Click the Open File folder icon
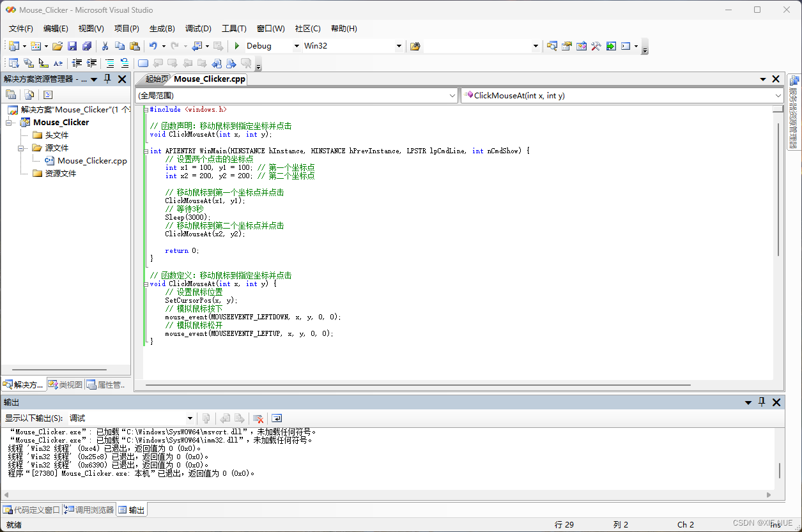Screen dimensions: 802x532 [58, 46]
